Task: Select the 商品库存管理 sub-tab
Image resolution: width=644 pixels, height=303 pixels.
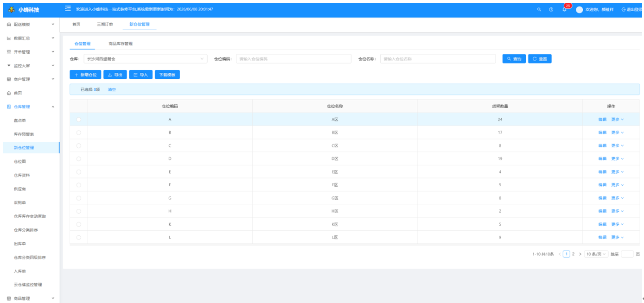Action: click(x=121, y=44)
